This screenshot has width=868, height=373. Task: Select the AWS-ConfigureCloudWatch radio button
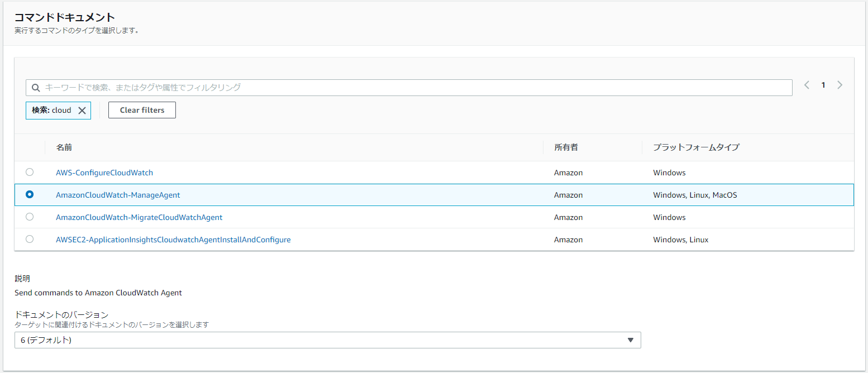pos(30,172)
